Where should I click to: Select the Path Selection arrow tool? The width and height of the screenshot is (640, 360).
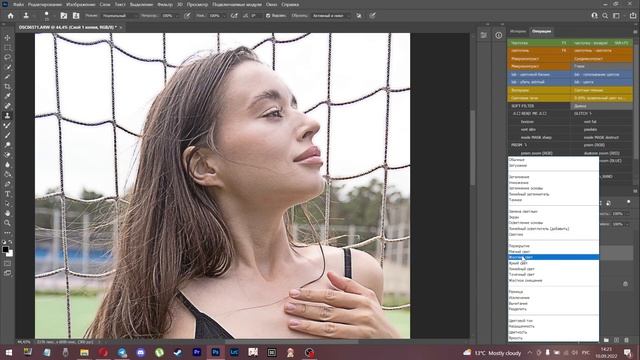(x=7, y=204)
